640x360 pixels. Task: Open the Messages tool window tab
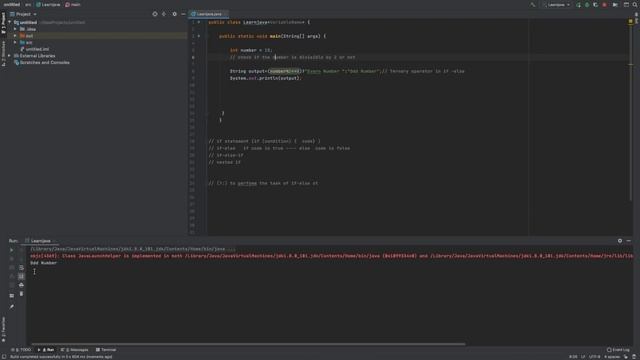click(75, 350)
